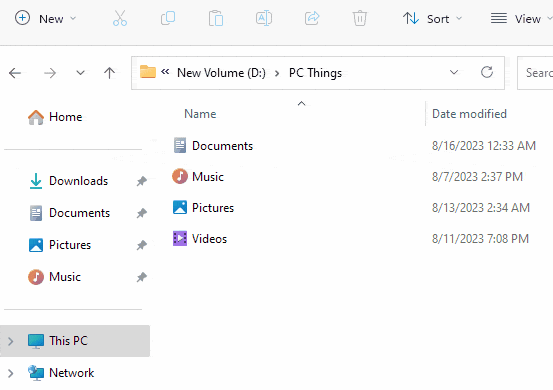
Task: Open Music in Quick access sidebar
Action: [x=65, y=277]
